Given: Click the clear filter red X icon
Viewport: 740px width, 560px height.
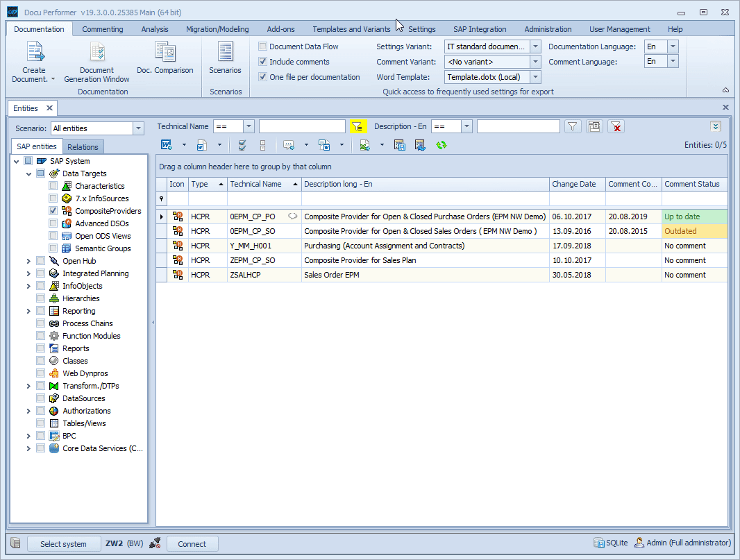Looking at the screenshot, I should (616, 126).
